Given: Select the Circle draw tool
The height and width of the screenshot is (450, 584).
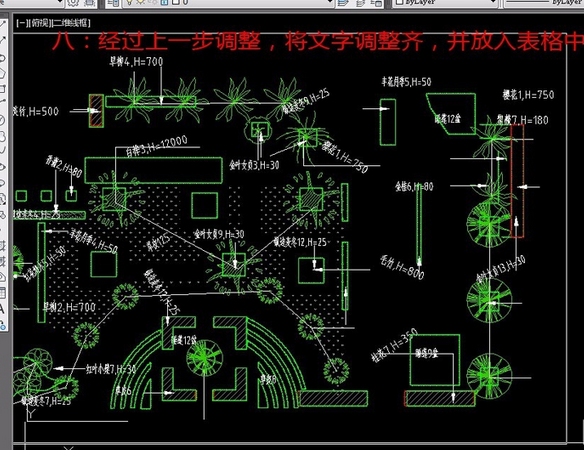Looking at the screenshot, I should [x=2, y=120].
